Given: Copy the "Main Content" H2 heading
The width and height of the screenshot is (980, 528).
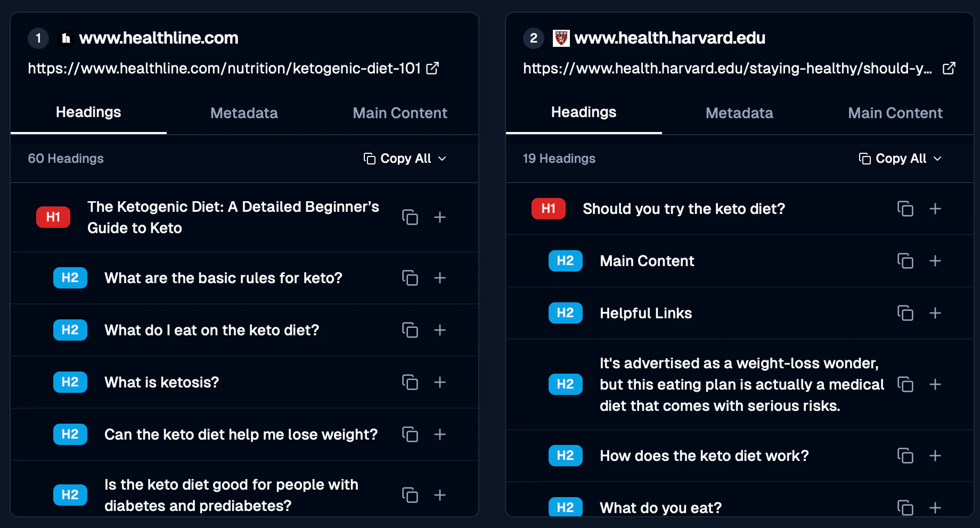Looking at the screenshot, I should [x=905, y=261].
